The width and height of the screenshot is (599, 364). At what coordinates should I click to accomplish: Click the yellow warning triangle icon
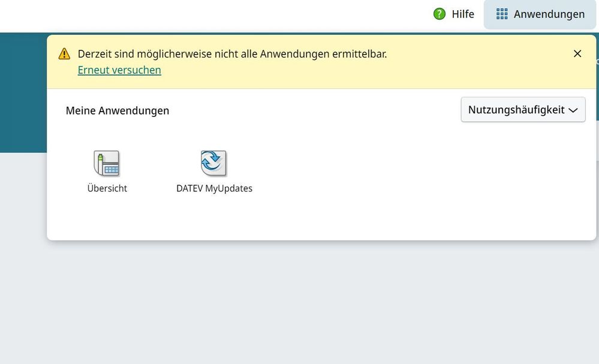64,54
